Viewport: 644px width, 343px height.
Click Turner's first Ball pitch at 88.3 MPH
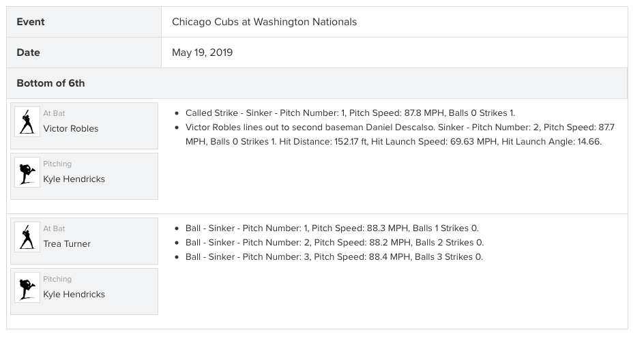click(x=332, y=228)
